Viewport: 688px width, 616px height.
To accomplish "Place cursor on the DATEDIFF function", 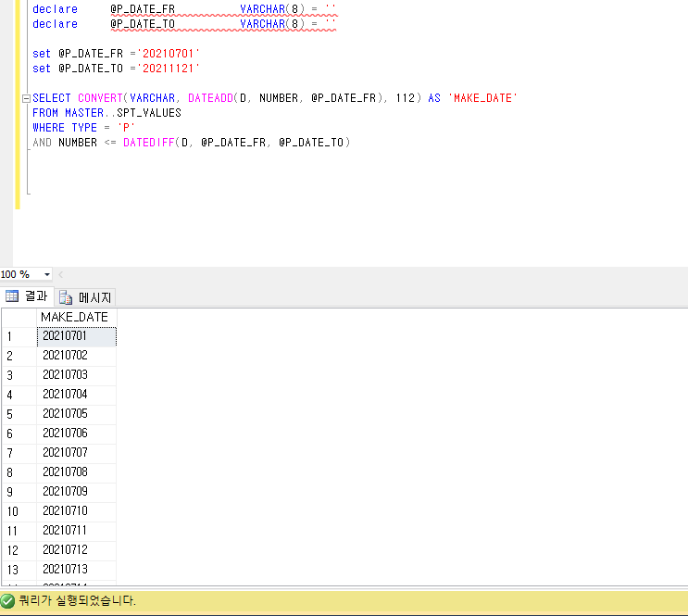I will point(148,143).
